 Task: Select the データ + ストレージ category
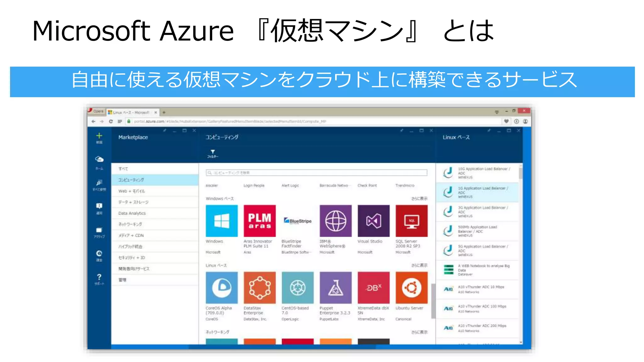[155, 202]
